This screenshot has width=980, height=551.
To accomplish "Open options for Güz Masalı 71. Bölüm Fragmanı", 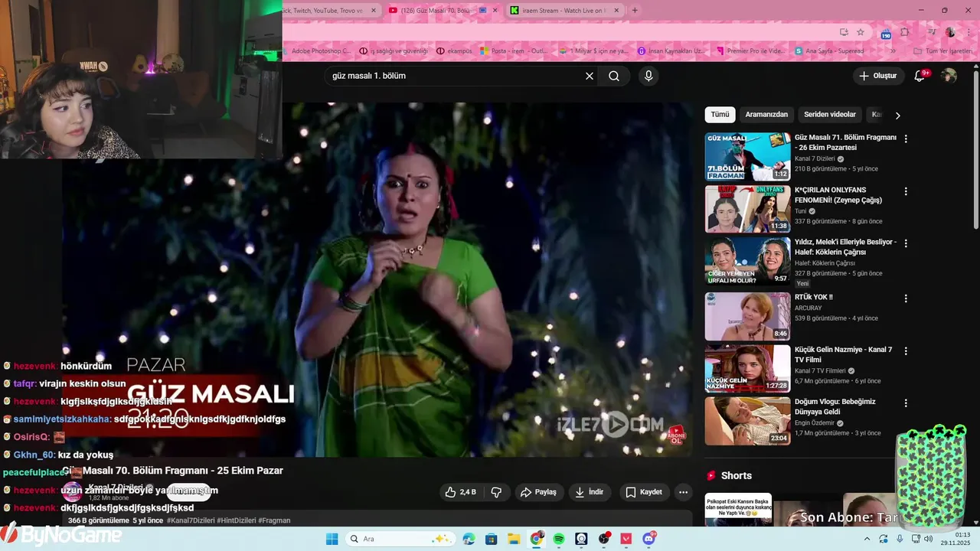I will (x=906, y=139).
